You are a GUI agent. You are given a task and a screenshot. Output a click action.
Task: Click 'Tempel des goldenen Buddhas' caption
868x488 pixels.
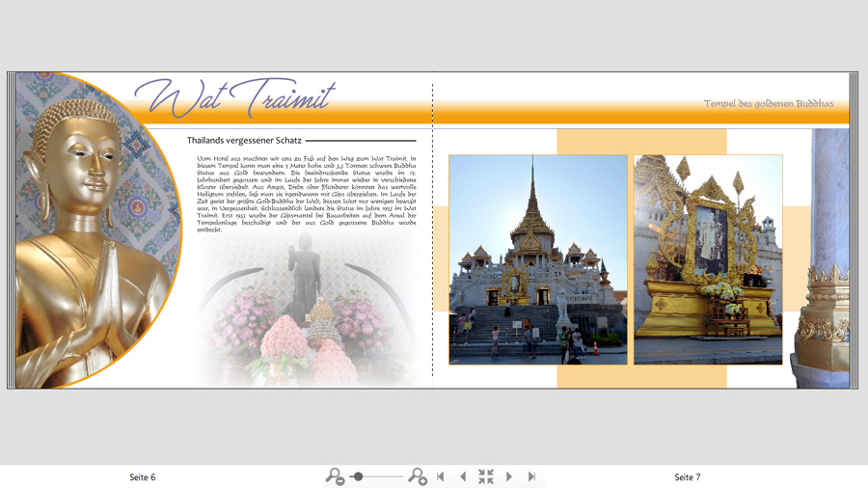pos(769,103)
